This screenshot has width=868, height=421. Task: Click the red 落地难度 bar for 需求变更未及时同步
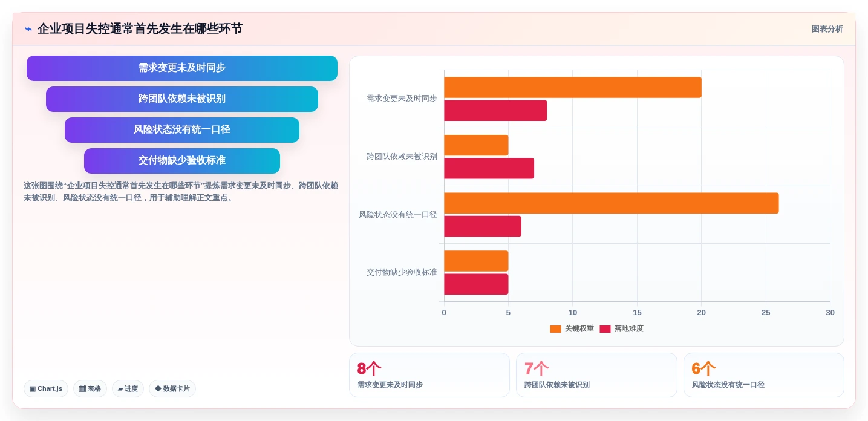[x=495, y=111]
